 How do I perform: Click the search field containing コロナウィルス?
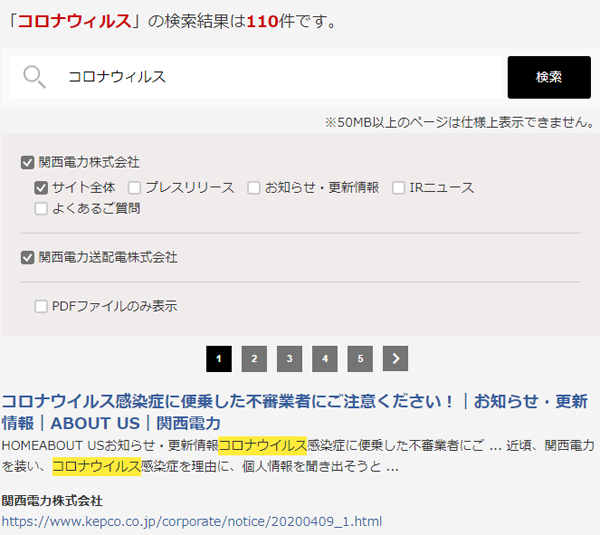click(256, 77)
